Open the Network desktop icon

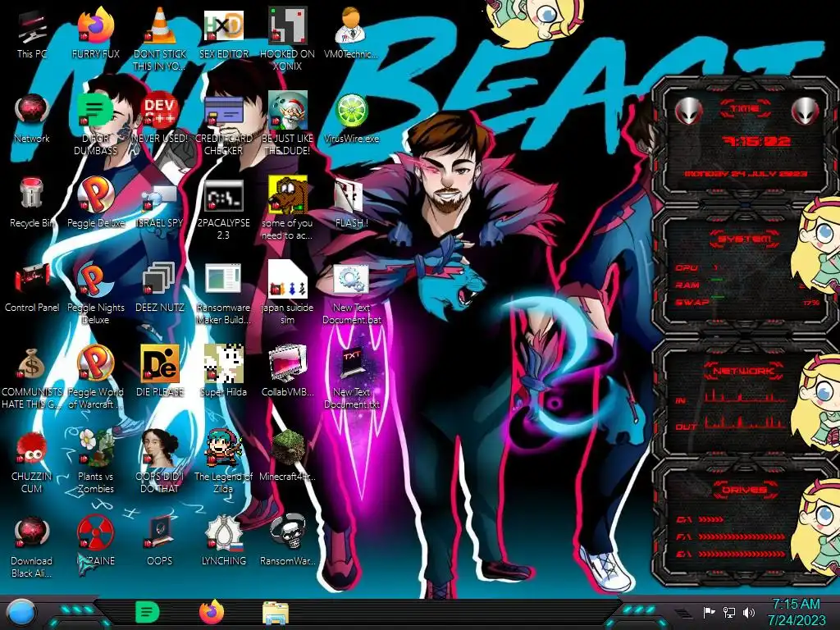click(32, 119)
